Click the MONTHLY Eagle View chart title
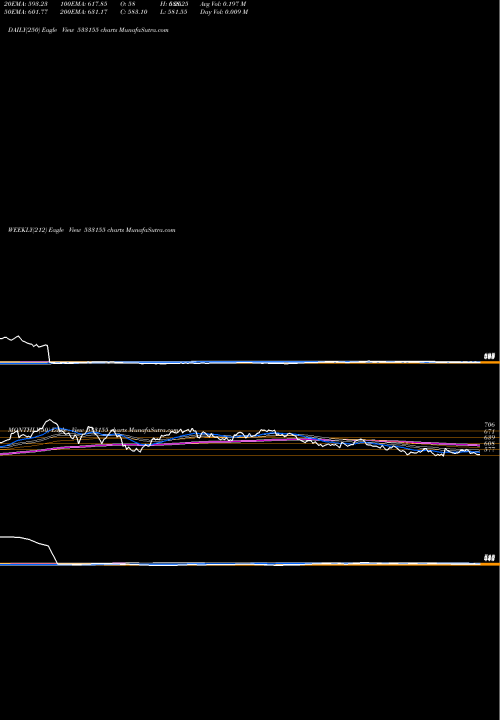This screenshot has height=720, width=500. coord(93,430)
